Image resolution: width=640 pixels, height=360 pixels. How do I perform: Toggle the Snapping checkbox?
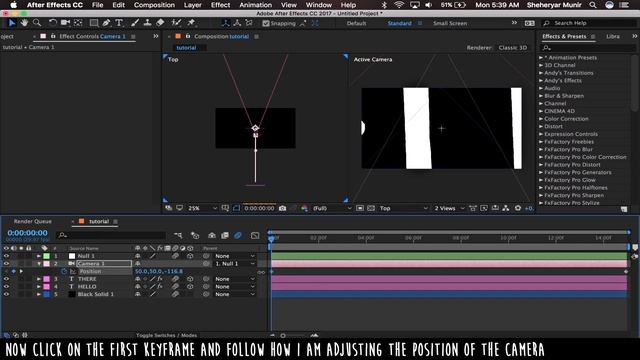coord(266,23)
